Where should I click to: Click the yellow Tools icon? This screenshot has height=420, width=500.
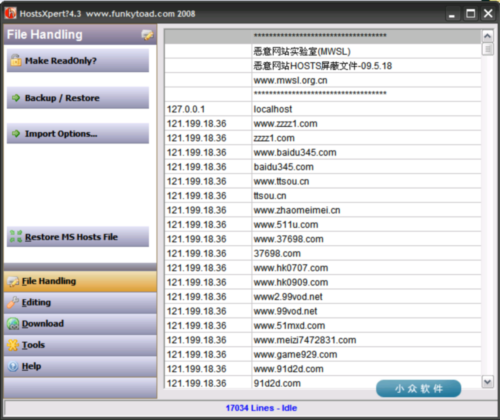click(13, 345)
